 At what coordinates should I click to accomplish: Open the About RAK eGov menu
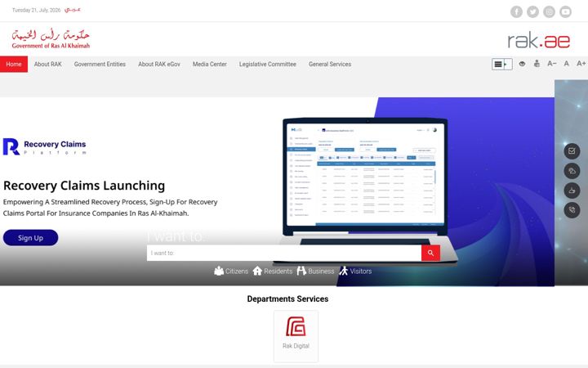[x=159, y=65]
